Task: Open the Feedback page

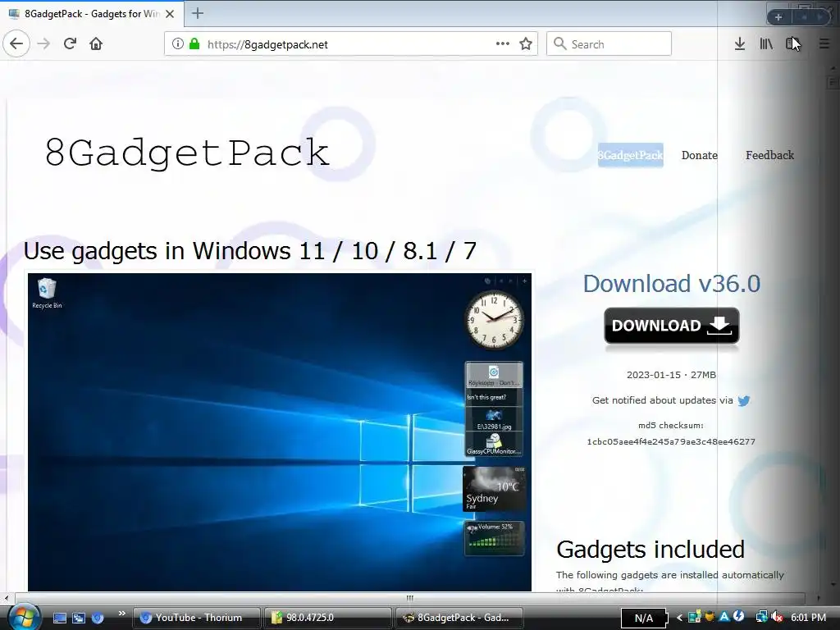Action: click(769, 155)
